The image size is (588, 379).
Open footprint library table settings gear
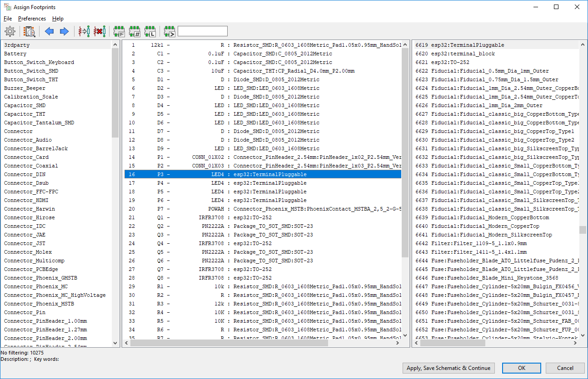click(10, 31)
